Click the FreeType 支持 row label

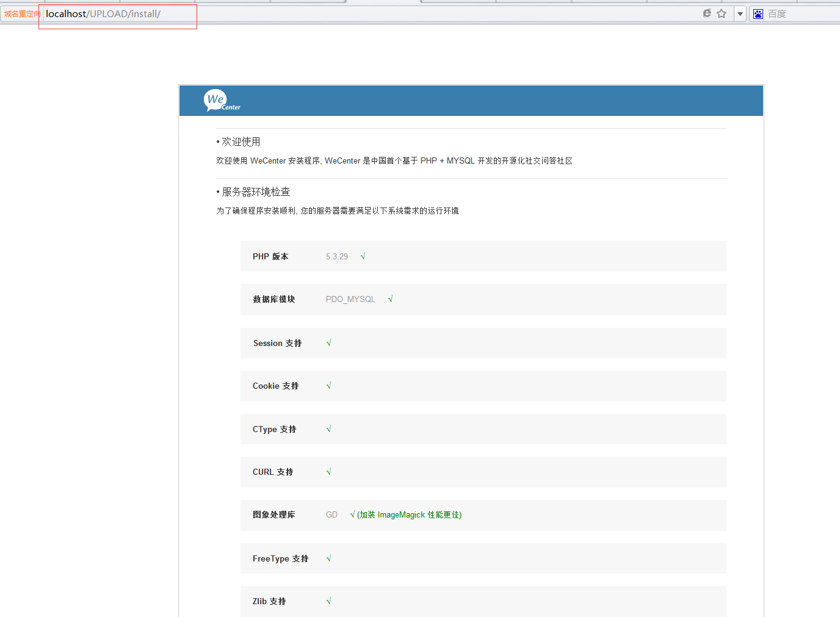tap(281, 558)
